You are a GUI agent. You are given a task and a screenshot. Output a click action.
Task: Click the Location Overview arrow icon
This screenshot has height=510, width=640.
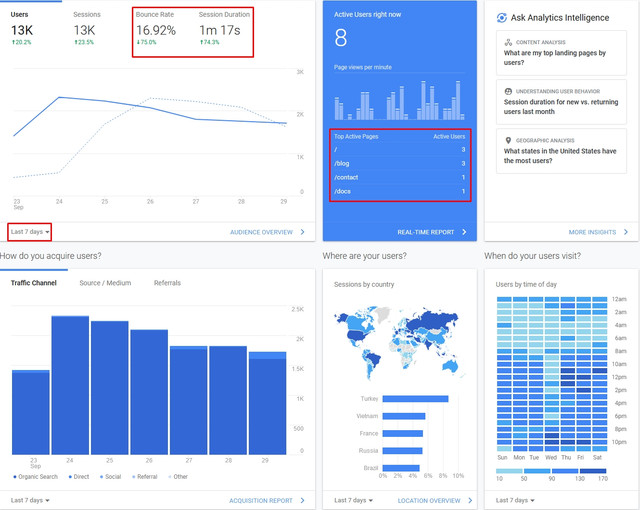470,500
